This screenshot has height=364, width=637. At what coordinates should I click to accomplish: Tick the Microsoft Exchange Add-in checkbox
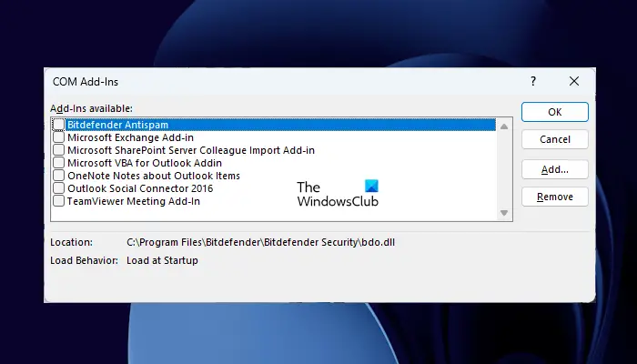58,137
